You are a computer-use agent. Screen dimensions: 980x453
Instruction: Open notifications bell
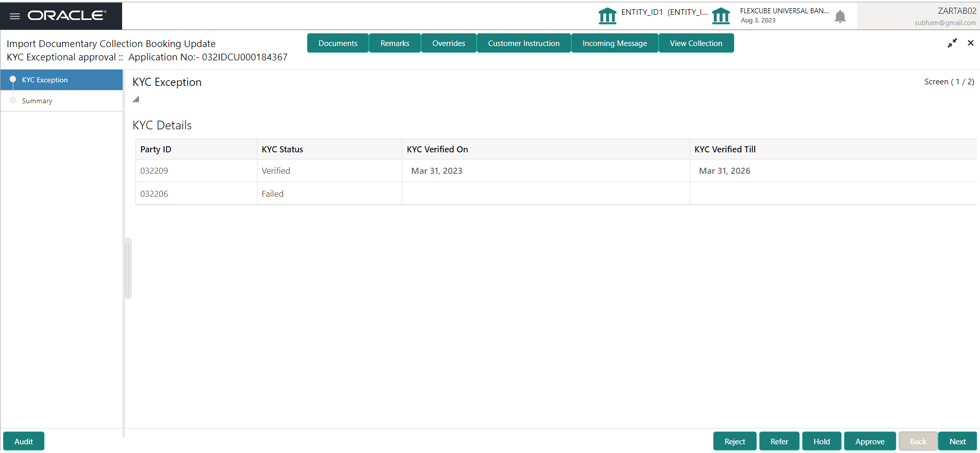(x=840, y=17)
